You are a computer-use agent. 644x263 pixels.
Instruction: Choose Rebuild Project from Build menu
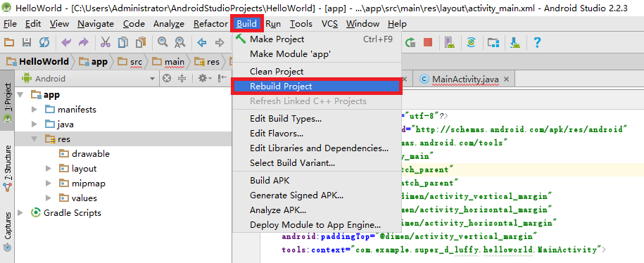pyautogui.click(x=316, y=86)
